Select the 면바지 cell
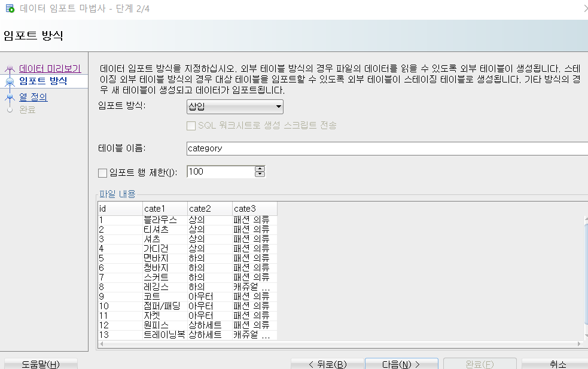The image size is (588, 369). [165, 258]
